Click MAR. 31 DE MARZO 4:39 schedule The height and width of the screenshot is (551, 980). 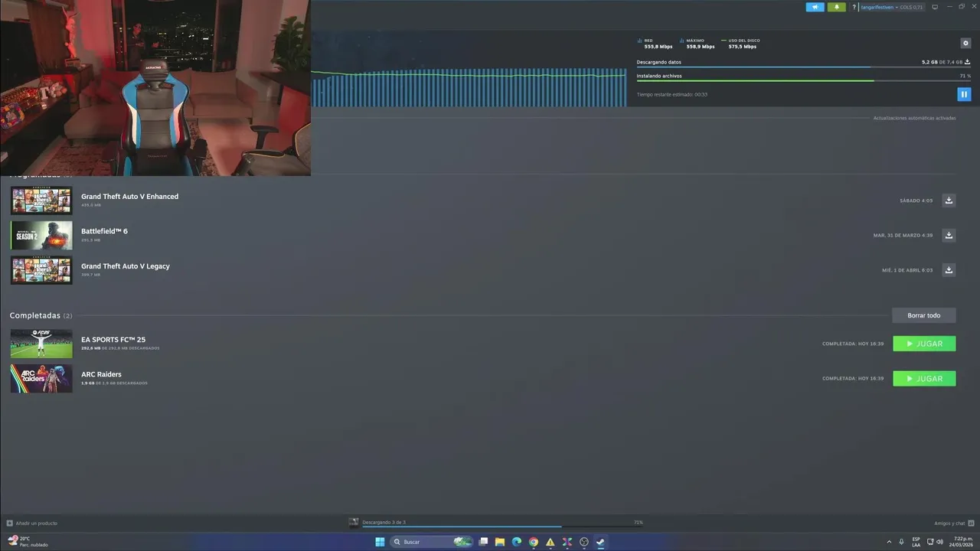903,235
